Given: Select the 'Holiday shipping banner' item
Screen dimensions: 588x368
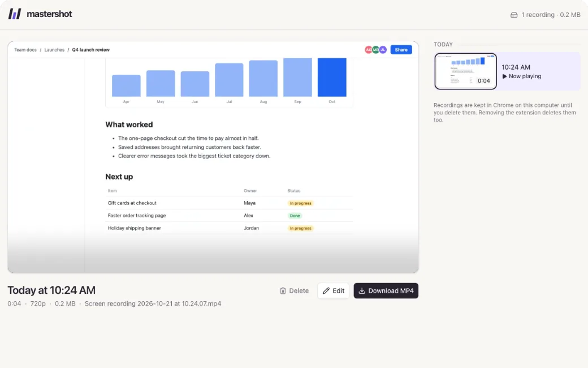Looking at the screenshot, I should pyautogui.click(x=134, y=228).
